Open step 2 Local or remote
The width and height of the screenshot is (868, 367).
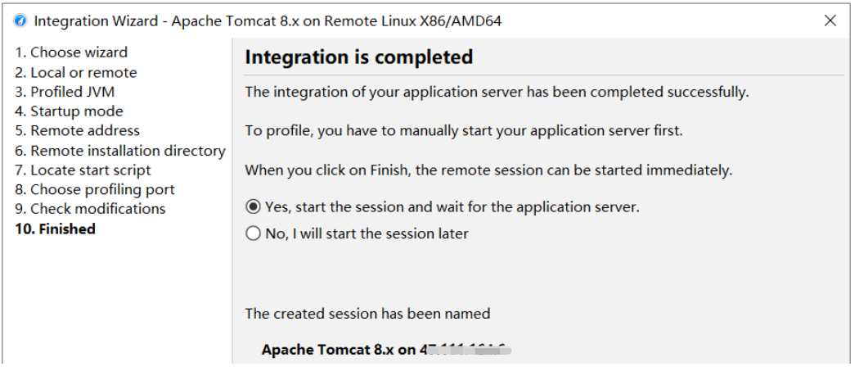[76, 73]
